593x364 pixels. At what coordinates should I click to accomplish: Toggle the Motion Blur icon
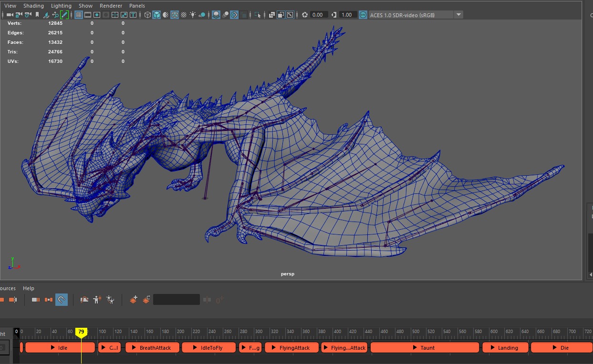click(225, 15)
